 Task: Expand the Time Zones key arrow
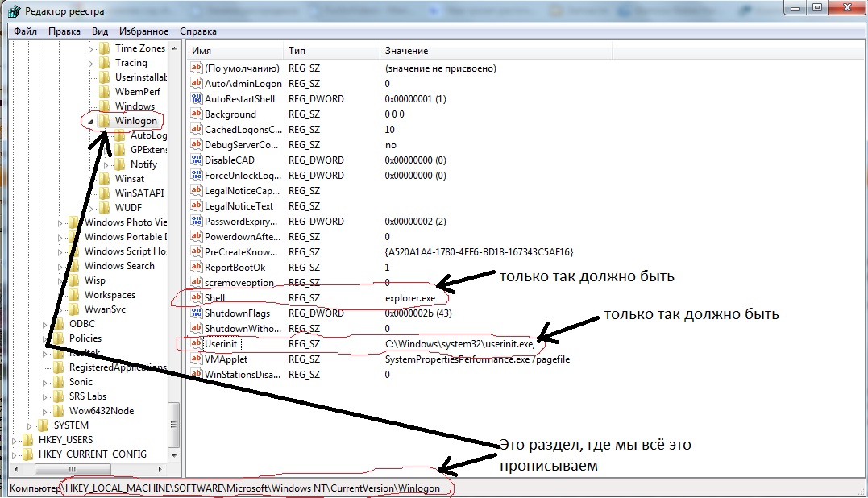[90, 48]
